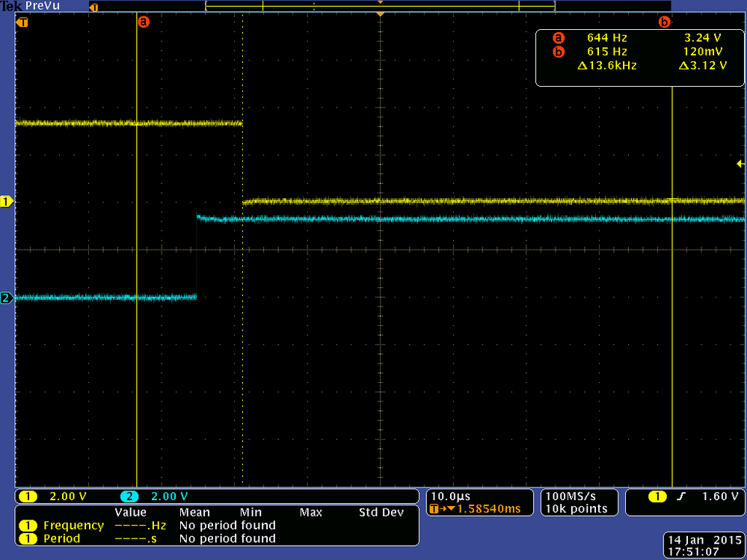Click the 644 Hz cursor a reading
Screen dimensions: 747x560
pos(607,37)
